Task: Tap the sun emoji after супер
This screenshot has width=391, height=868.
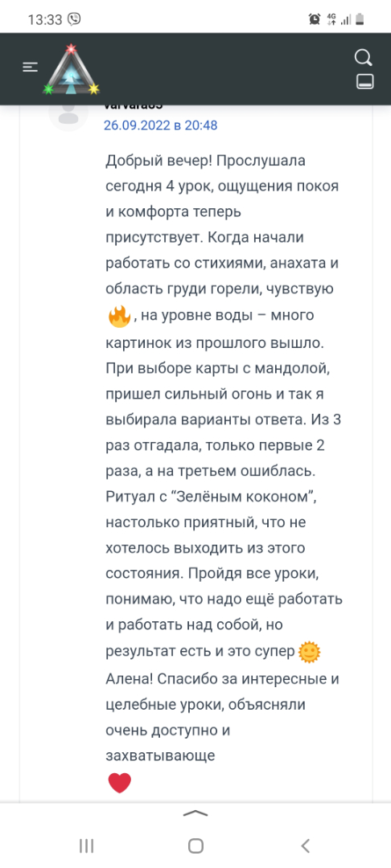Action: click(310, 652)
